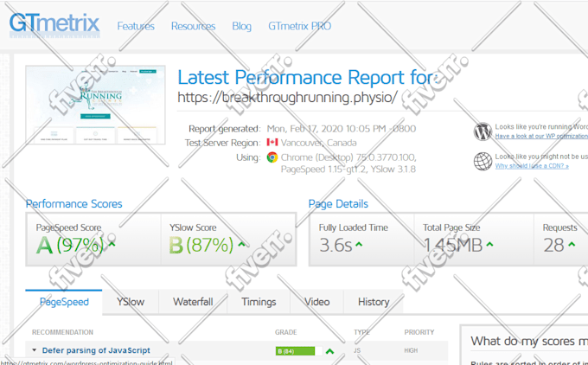The image size is (588, 365).
Task: Click the arrow next to 3.6s
Action: 359,245
